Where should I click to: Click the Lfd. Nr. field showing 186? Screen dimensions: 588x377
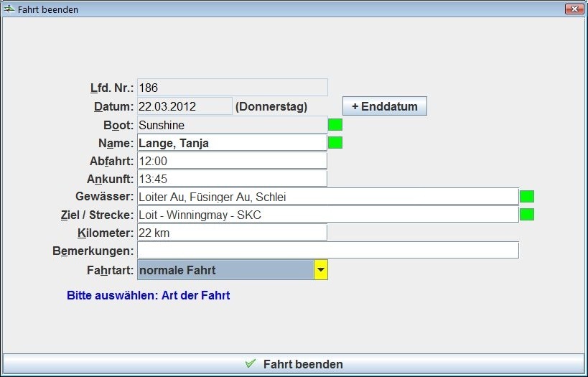tap(232, 88)
